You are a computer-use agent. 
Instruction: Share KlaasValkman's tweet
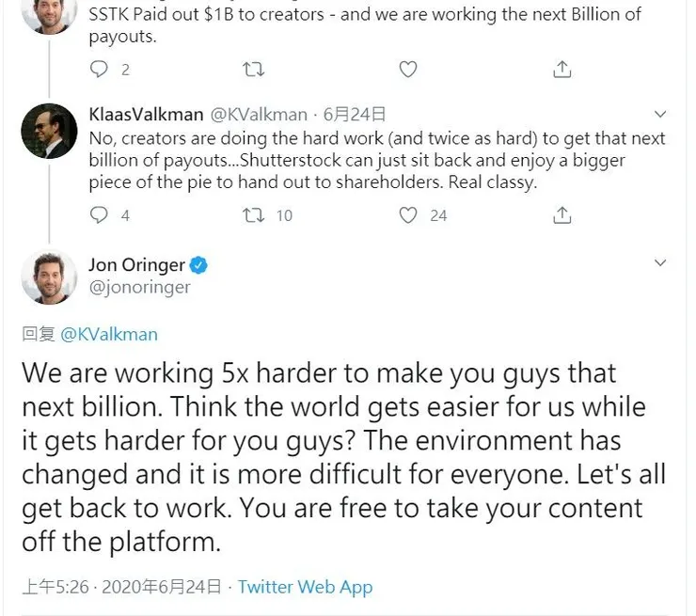click(562, 215)
